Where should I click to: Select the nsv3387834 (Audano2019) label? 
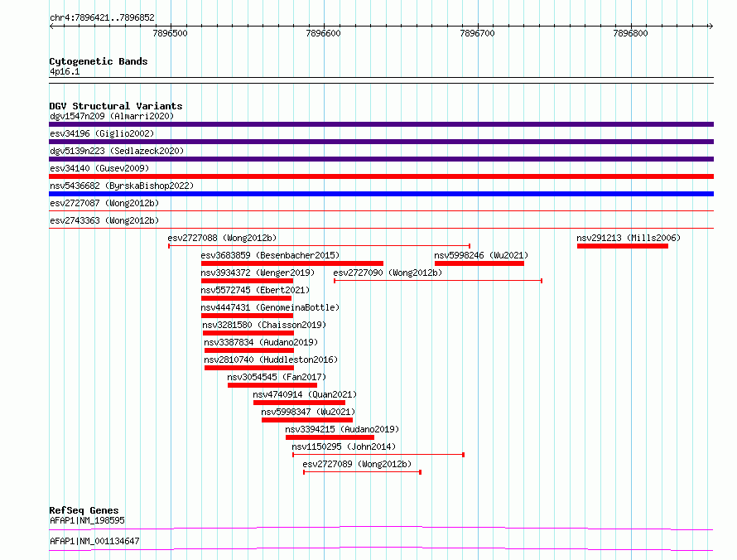click(261, 342)
